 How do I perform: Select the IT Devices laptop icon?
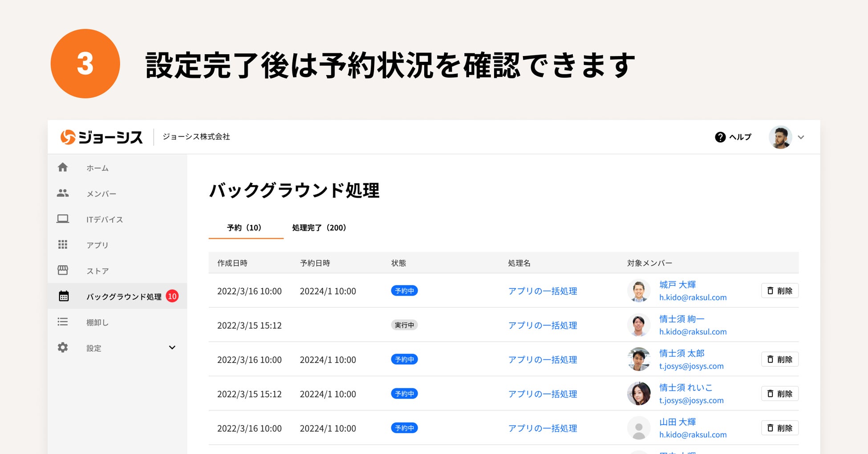coord(63,219)
